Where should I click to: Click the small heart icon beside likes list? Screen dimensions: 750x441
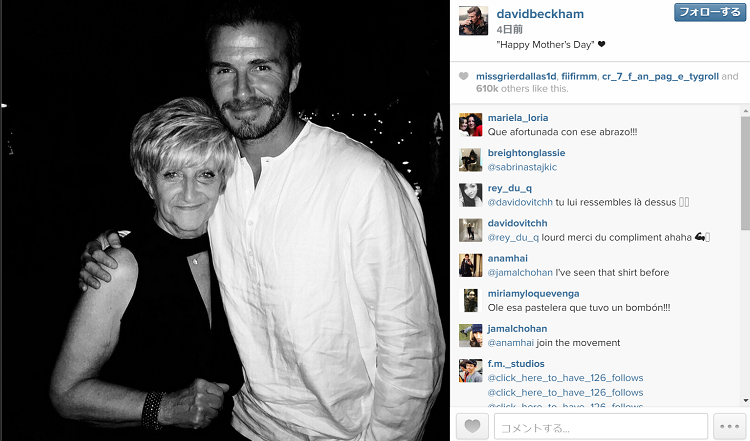tap(463, 76)
